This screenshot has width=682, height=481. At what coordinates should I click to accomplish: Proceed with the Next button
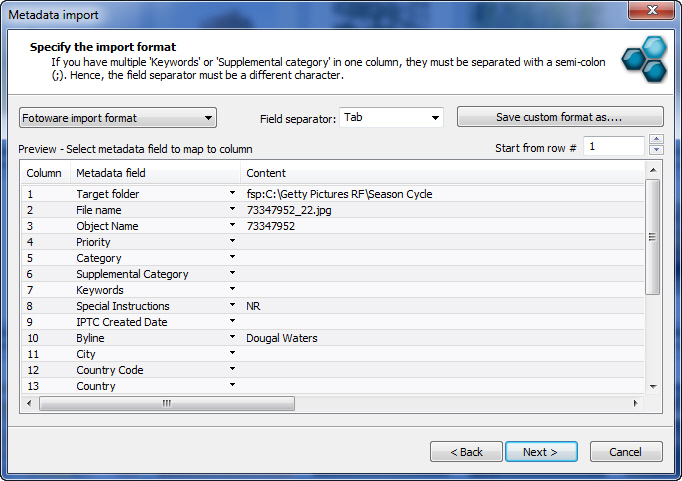point(541,452)
